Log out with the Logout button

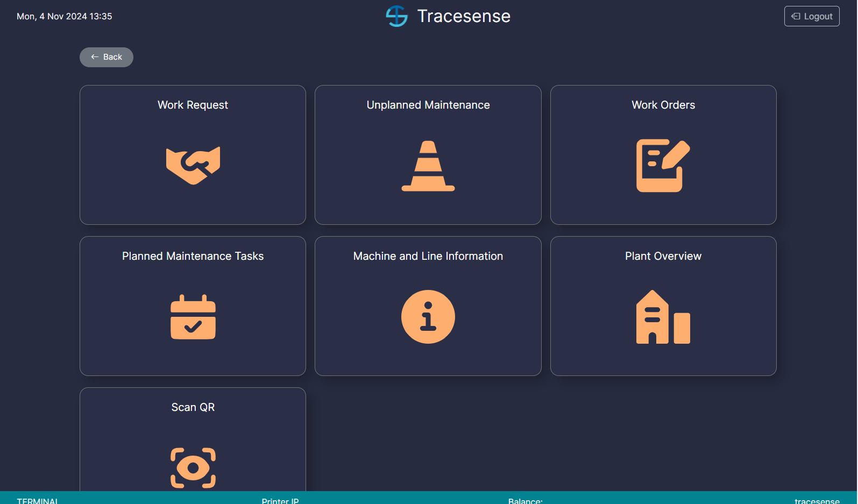(812, 16)
